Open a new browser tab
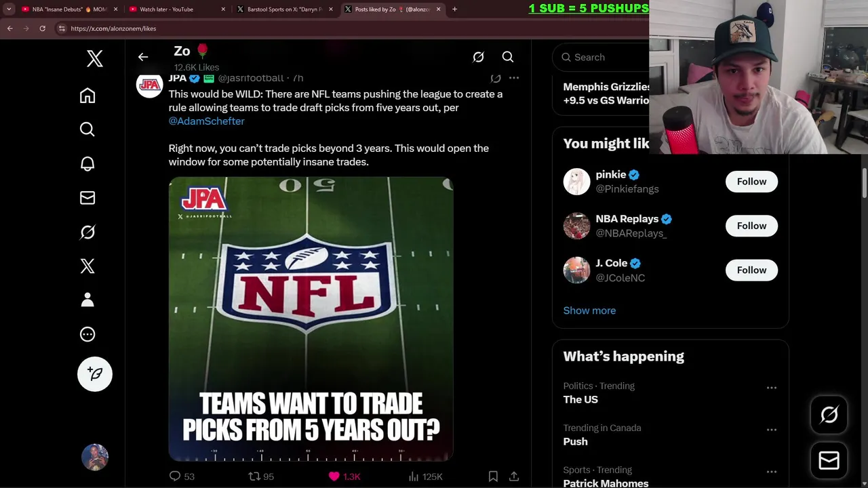This screenshot has height=488, width=868. (x=454, y=9)
